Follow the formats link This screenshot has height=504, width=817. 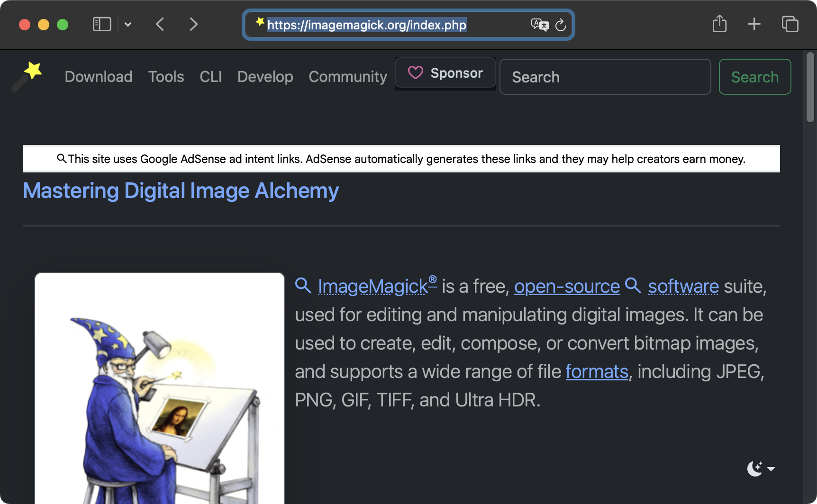[597, 371]
